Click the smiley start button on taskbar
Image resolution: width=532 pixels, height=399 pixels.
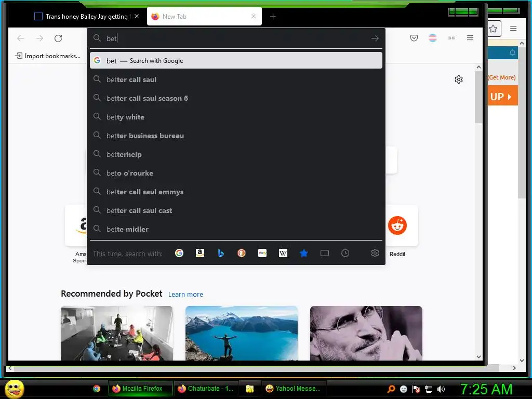[14, 389]
